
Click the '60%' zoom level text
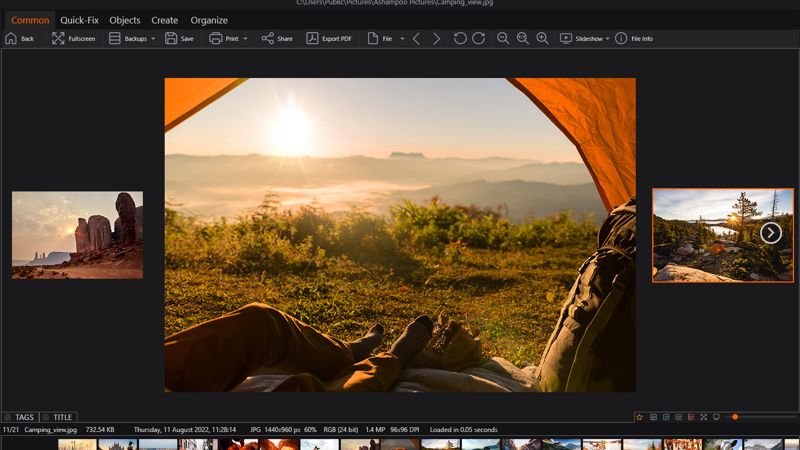[310, 430]
